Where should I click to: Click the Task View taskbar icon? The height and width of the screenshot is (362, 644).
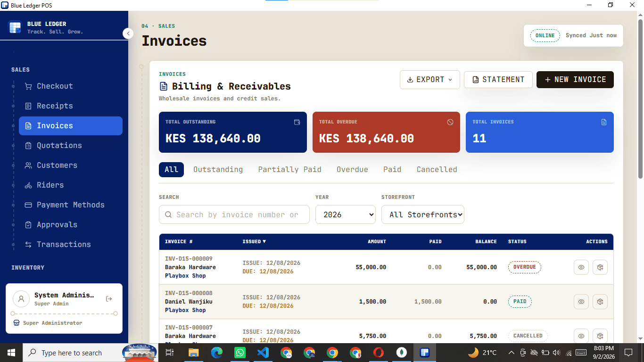point(170,353)
